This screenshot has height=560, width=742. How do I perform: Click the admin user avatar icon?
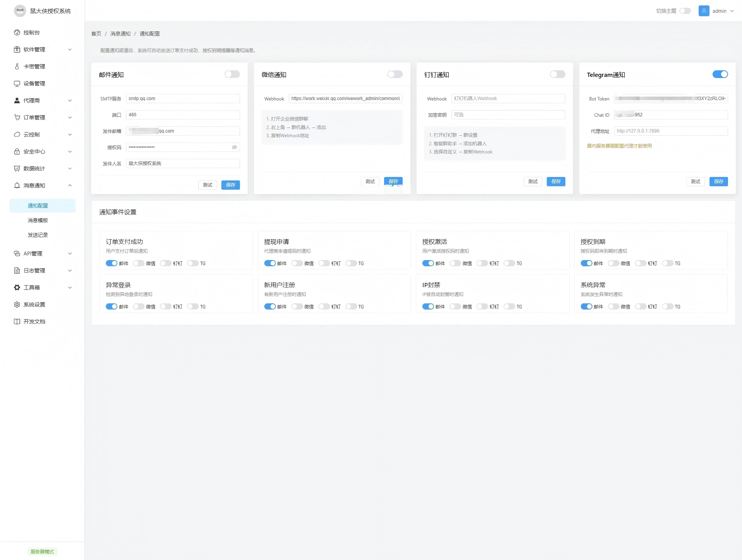pos(704,11)
